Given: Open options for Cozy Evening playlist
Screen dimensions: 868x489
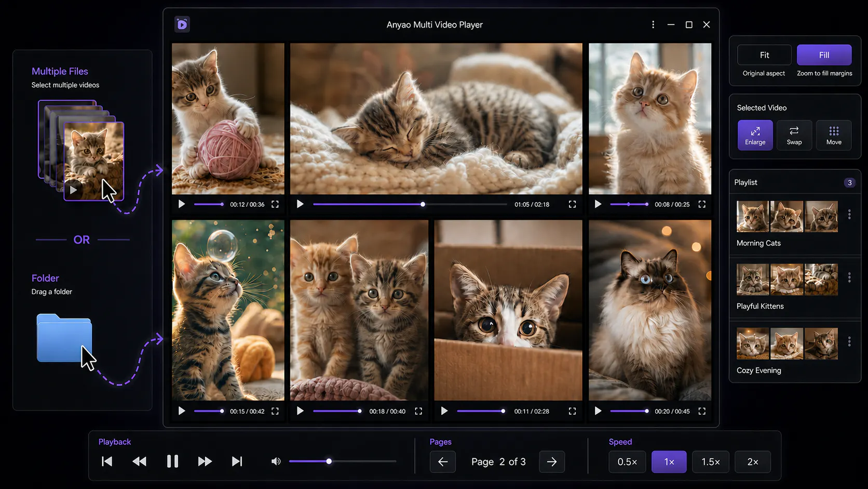Looking at the screenshot, I should pyautogui.click(x=849, y=341).
